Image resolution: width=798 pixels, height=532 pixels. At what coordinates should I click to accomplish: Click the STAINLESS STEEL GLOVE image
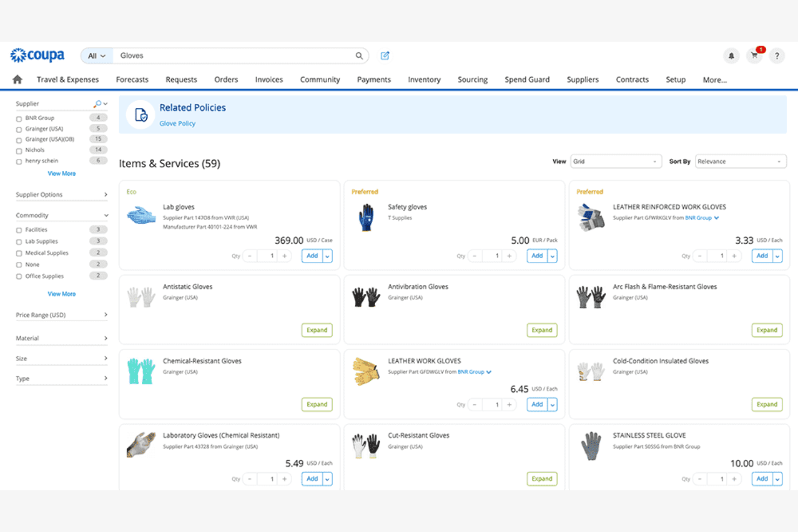[x=591, y=446]
